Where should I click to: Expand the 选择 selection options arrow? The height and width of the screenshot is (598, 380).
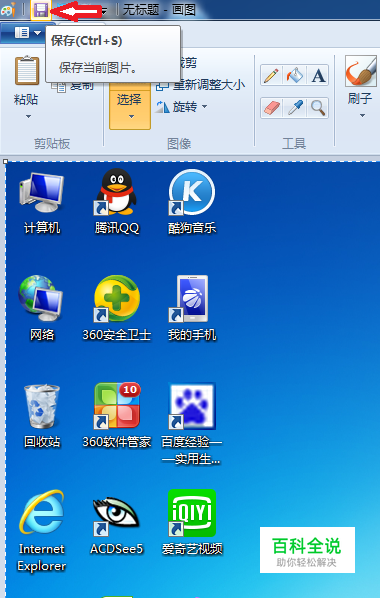pos(131,117)
